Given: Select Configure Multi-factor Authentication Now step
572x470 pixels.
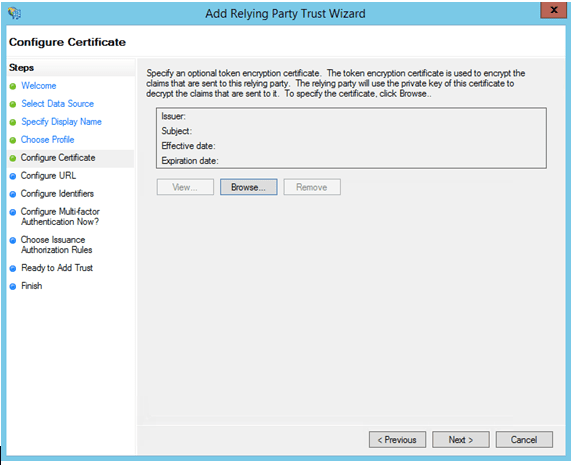Looking at the screenshot, I should [60, 217].
